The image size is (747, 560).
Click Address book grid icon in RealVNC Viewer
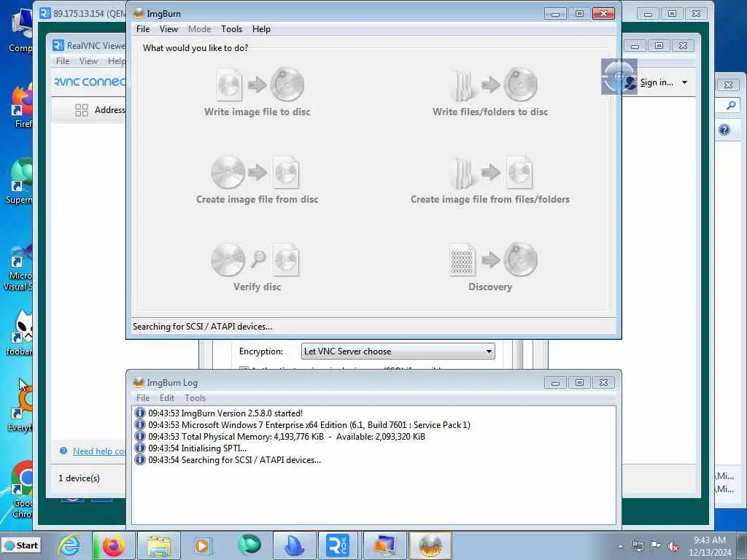(x=82, y=110)
